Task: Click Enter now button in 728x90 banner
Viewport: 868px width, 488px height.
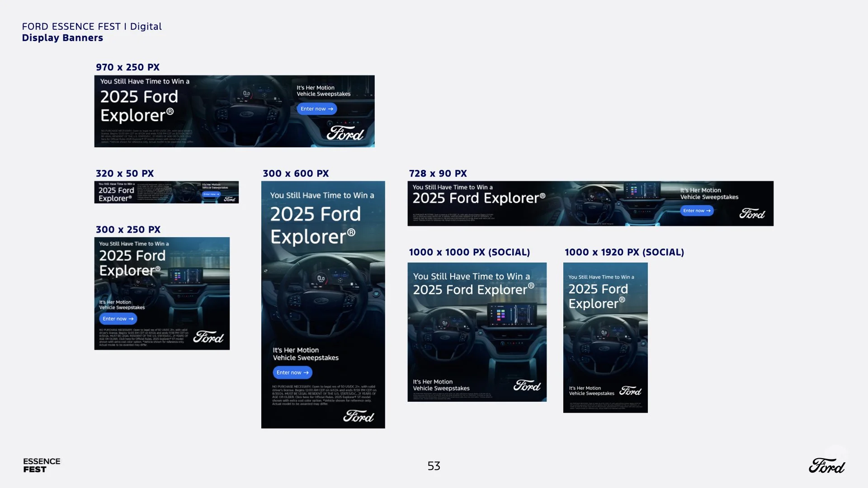Action: 697,211
